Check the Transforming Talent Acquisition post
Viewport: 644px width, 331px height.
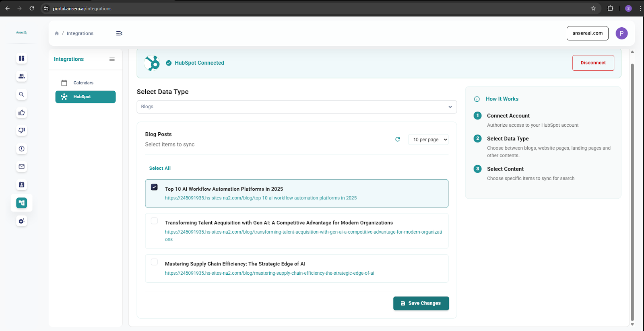pos(154,221)
